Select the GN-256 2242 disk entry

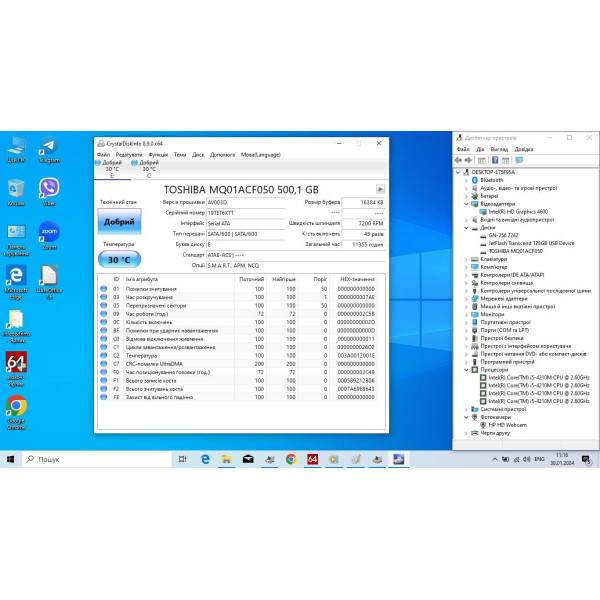coord(503,235)
